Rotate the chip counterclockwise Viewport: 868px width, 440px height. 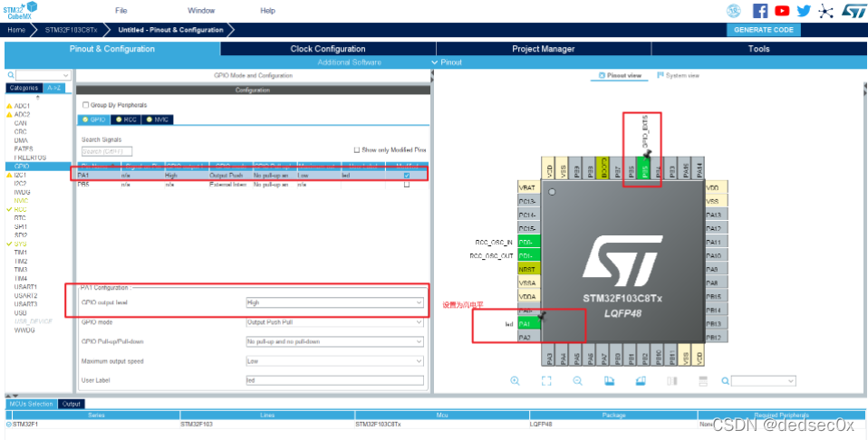tap(641, 381)
